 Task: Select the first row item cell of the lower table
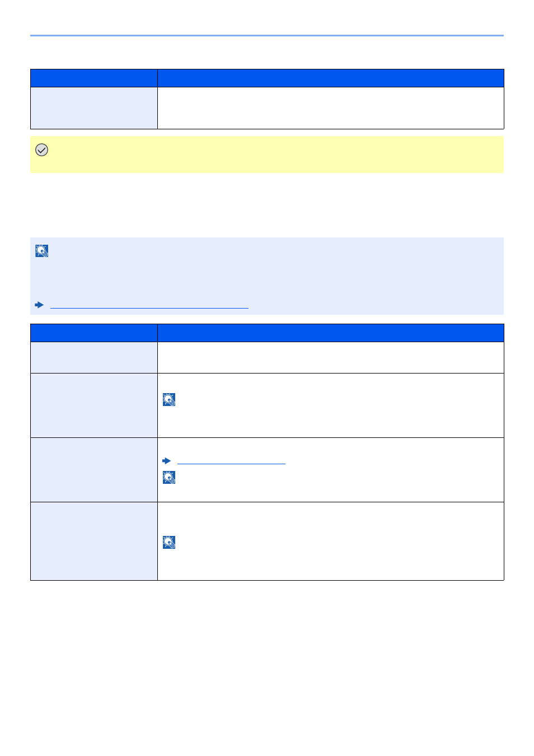pyautogui.click(x=94, y=358)
